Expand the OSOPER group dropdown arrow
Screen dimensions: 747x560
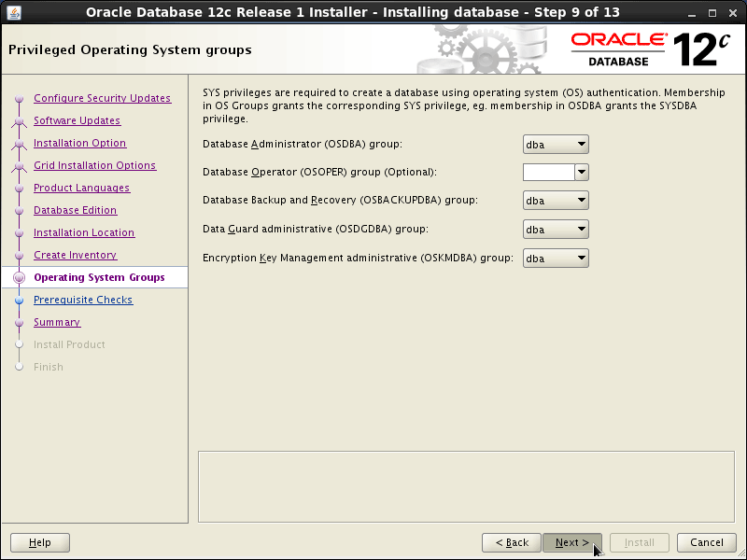(x=582, y=173)
